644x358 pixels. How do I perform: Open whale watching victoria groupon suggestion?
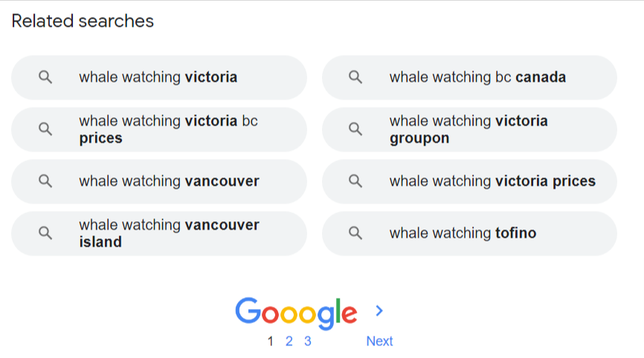pos(468,129)
